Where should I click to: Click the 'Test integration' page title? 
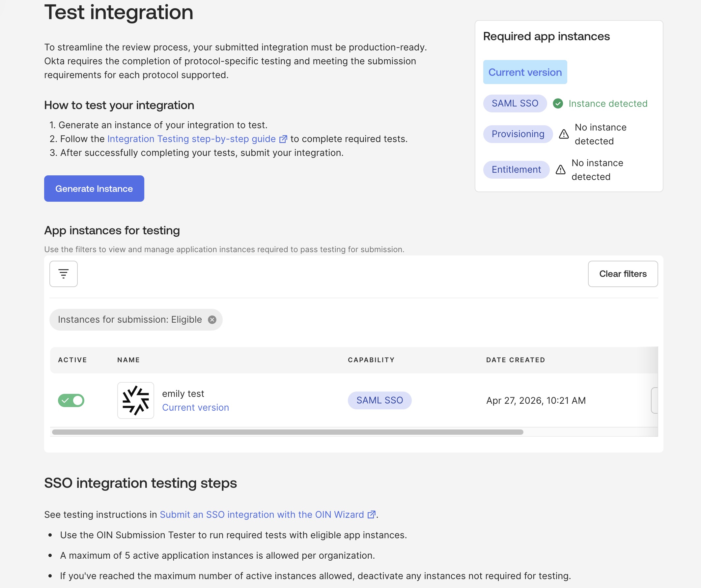[119, 12]
